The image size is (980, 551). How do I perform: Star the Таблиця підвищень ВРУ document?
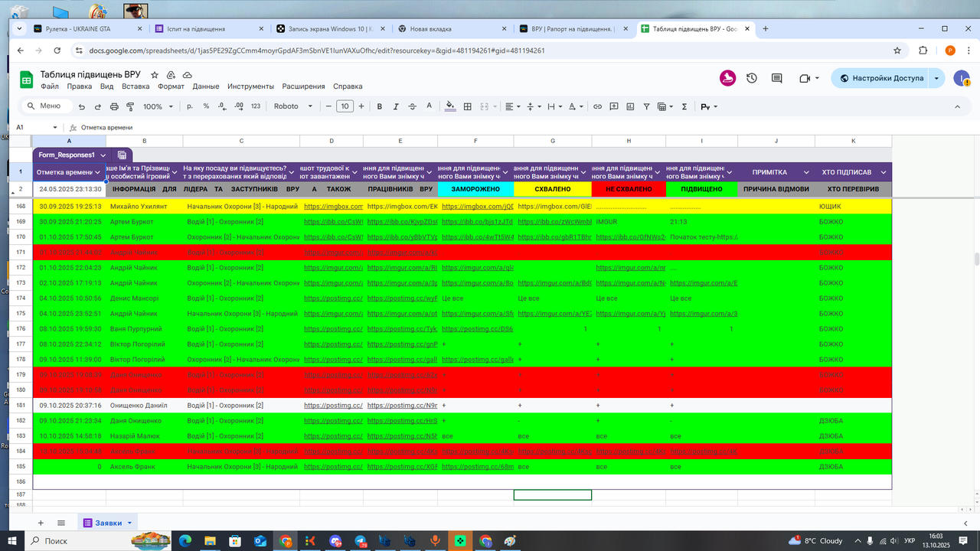155,75
